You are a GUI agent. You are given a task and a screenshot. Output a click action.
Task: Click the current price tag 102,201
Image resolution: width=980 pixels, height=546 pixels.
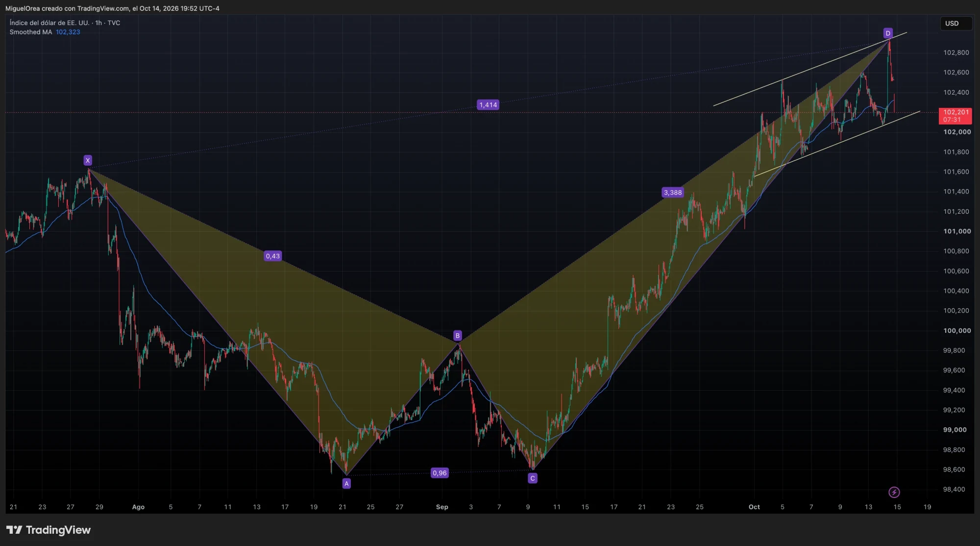pos(955,116)
